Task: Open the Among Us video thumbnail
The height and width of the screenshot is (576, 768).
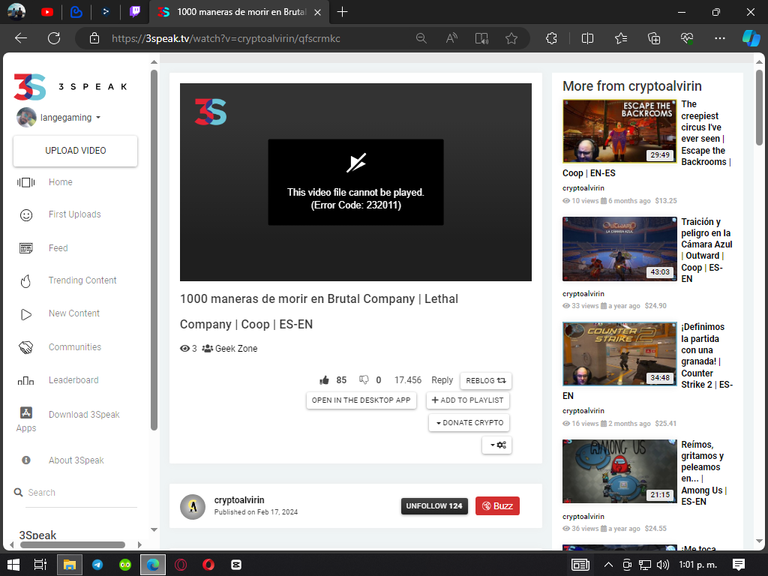Action: tap(620, 471)
